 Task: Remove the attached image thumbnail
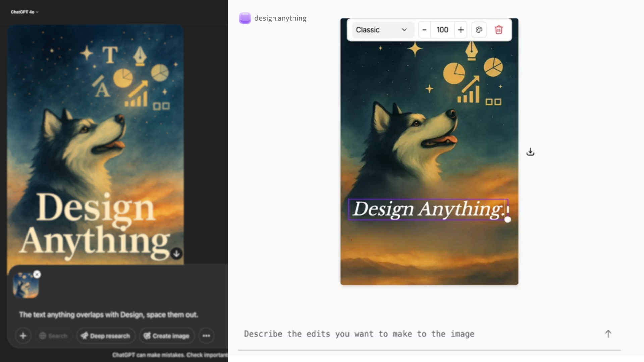click(37, 275)
